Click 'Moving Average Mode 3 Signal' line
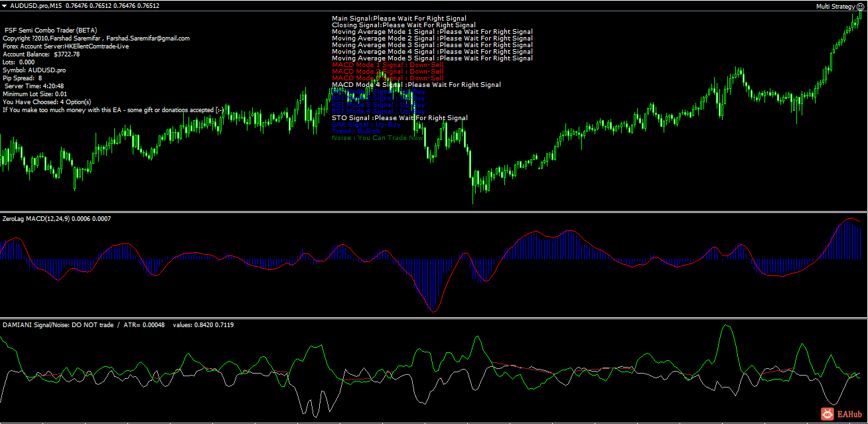 tap(432, 45)
